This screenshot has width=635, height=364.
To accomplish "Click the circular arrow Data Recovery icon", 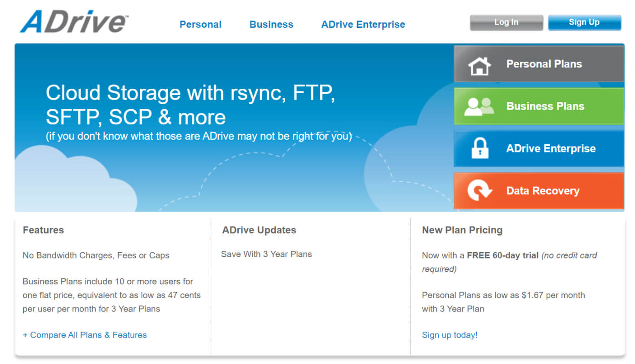I will click(480, 190).
